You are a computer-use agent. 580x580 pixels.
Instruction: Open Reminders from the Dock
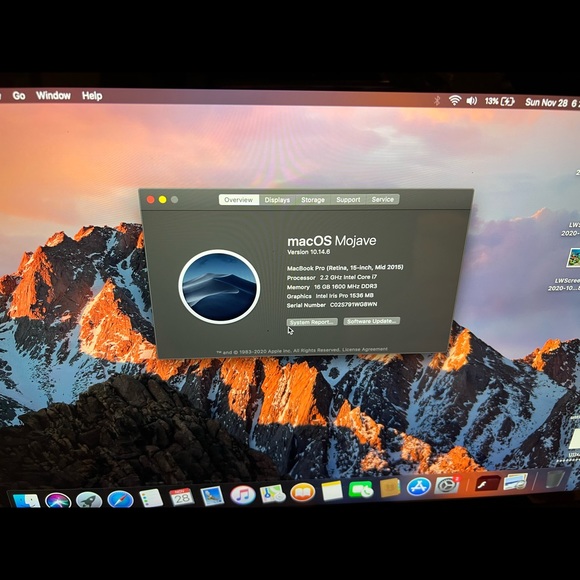pos(151,498)
